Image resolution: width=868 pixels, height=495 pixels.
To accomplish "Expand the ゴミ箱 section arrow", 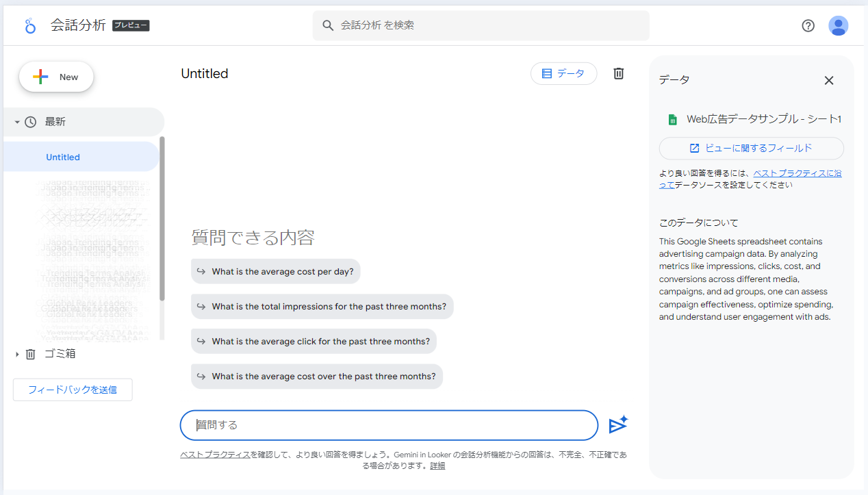I will point(17,354).
